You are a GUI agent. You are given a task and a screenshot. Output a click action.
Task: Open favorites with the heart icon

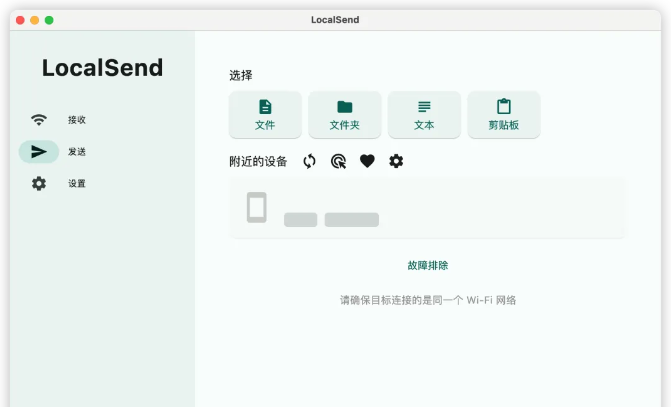coord(367,161)
